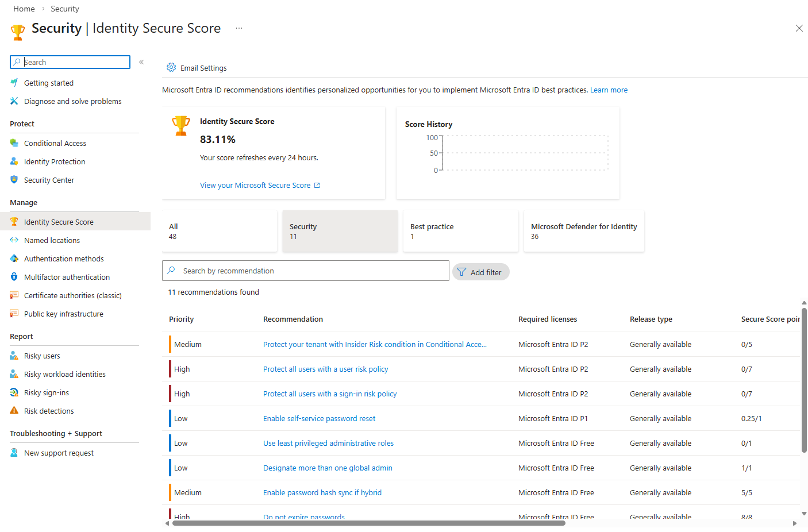Open the ellipsis more options menu
The image size is (808, 532).
239,28
